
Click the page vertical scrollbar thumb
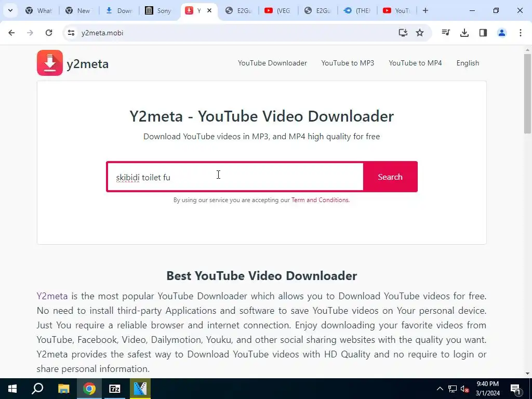pos(527,94)
